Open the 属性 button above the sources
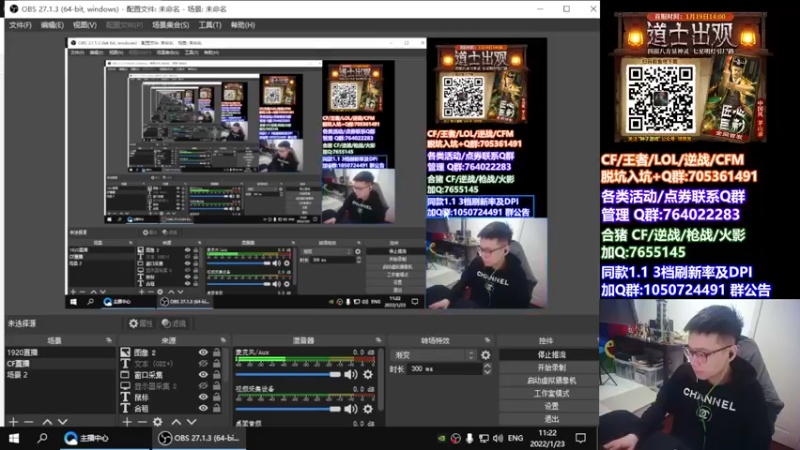The image size is (800, 450). pyautogui.click(x=141, y=323)
